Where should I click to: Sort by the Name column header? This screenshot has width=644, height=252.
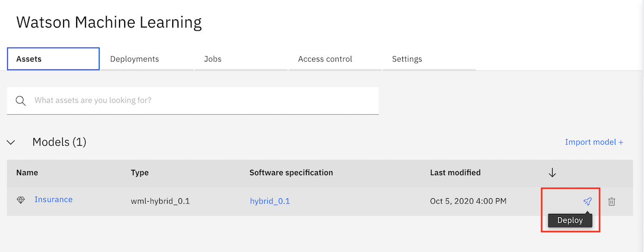tap(27, 173)
